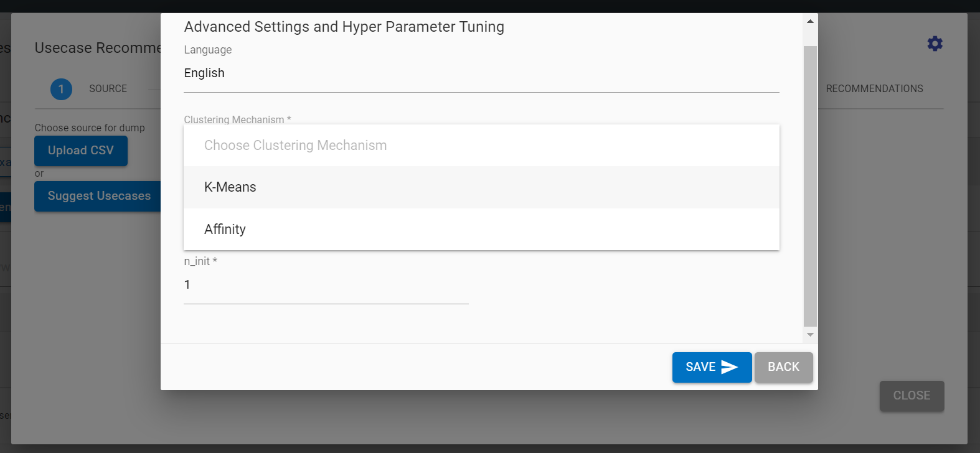The height and width of the screenshot is (453, 980).
Task: Open the gear settings icon
Action: (935, 44)
